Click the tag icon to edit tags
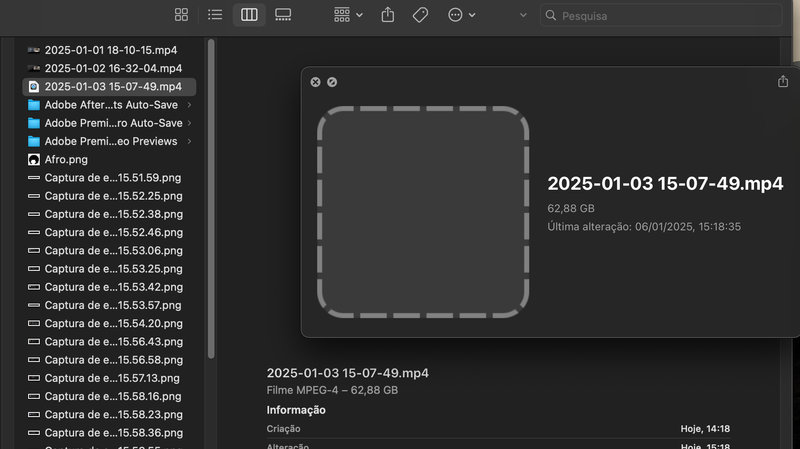Viewport: 800px width, 449px height. [421, 15]
